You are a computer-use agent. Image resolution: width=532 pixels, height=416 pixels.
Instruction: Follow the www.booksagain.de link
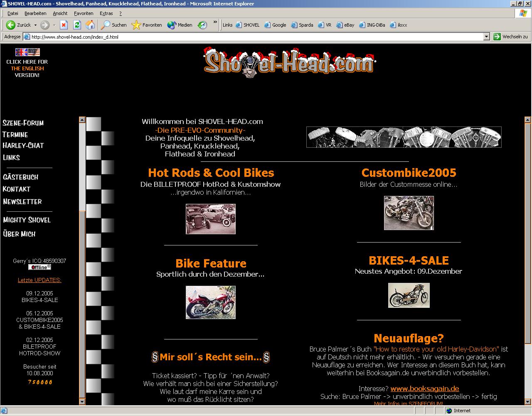424,389
